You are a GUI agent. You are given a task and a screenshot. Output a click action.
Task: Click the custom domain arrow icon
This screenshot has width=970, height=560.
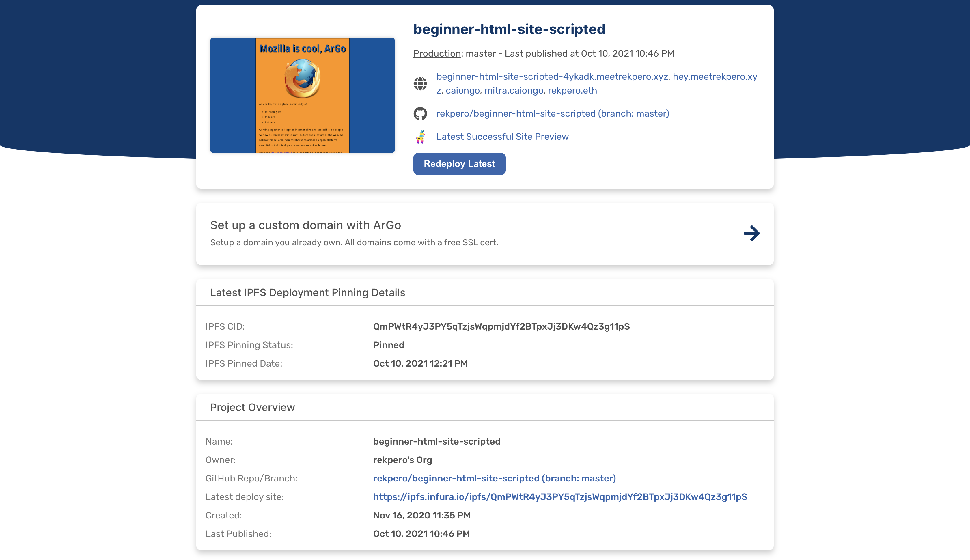pos(751,233)
